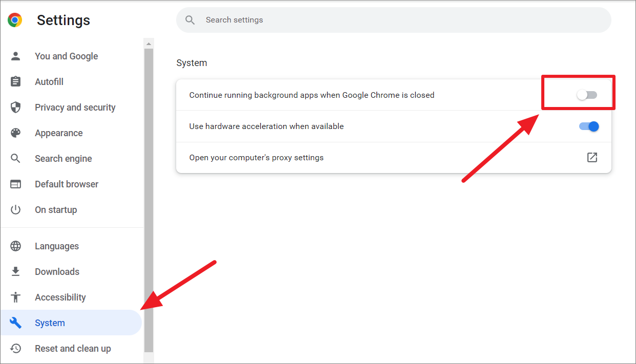Click the Search engine magnifier icon
Screen dimensions: 636x364
[x=16, y=158]
